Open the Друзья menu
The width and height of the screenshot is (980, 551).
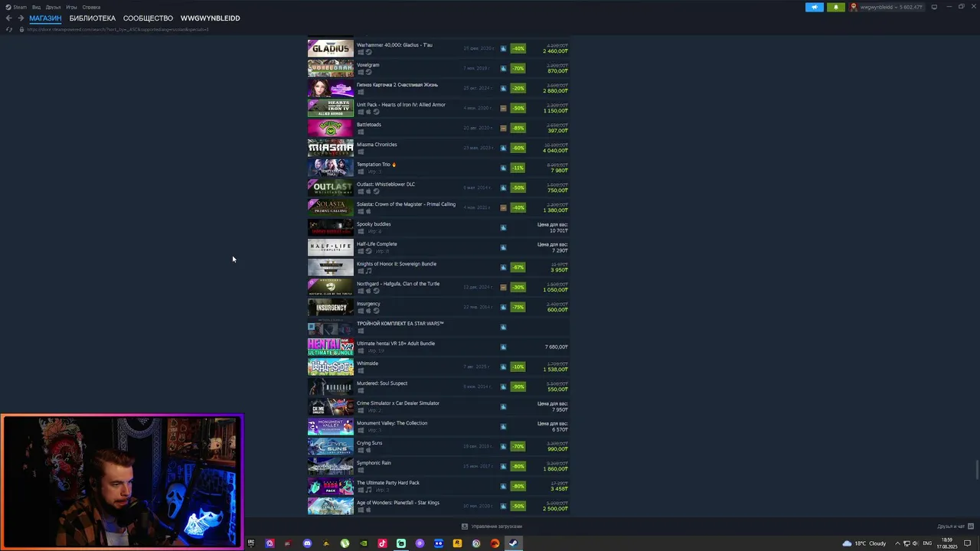53,7
